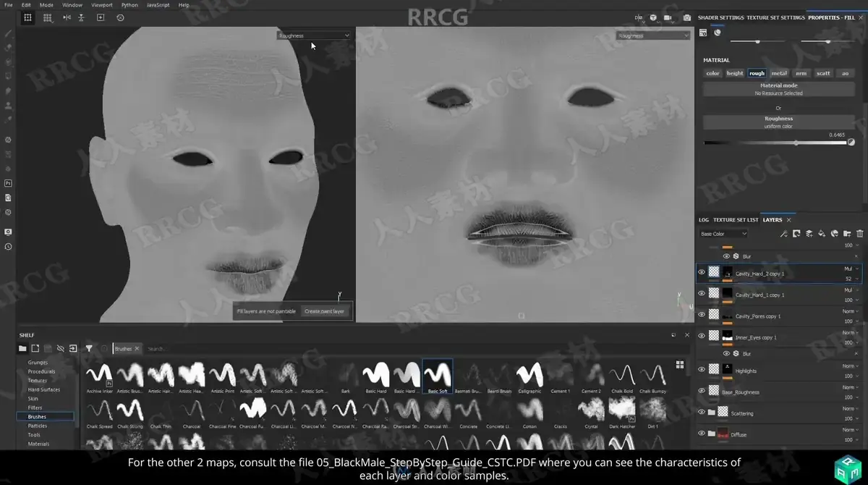This screenshot has height=485, width=868.
Task: Switch to Texture Set Settings tab
Action: pyautogui.click(x=775, y=17)
